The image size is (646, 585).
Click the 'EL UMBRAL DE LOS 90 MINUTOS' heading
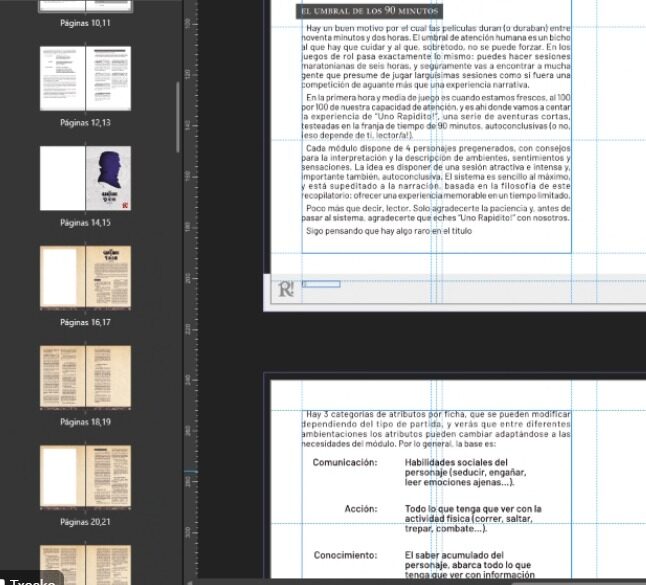369,11
